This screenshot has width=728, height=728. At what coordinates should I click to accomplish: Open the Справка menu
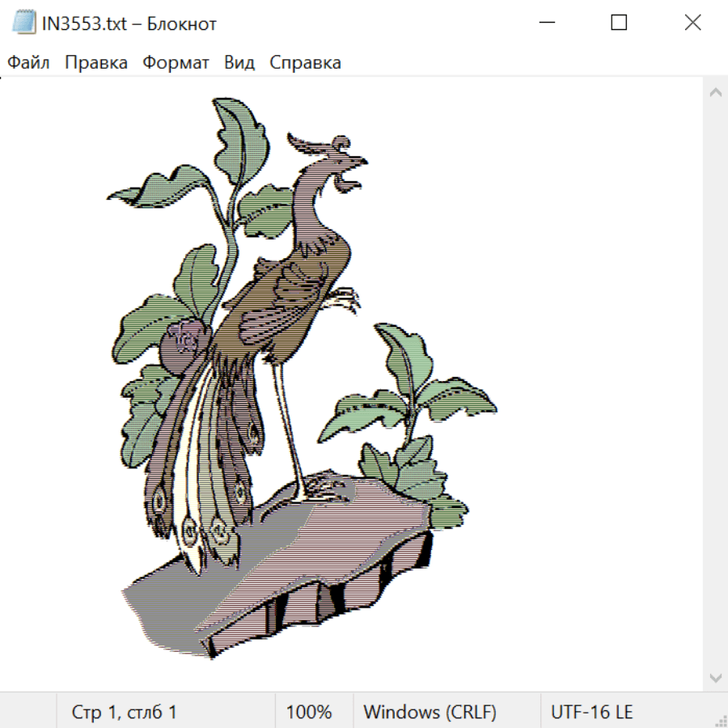(305, 63)
